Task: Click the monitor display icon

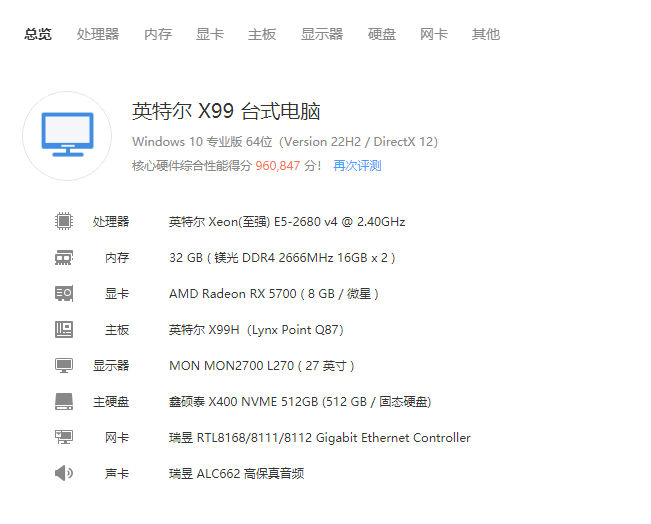Action: 64,365
